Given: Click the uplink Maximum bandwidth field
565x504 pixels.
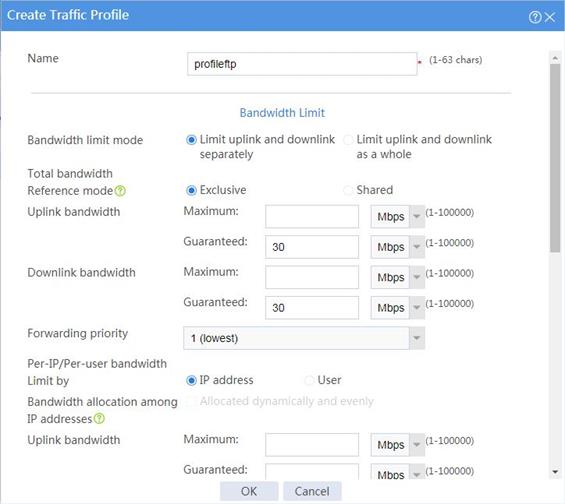Looking at the screenshot, I should tap(312, 217).
